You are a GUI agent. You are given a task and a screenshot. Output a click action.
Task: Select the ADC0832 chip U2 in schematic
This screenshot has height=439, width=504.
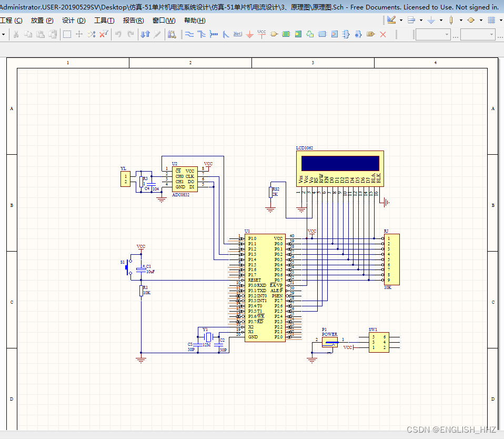click(185, 179)
